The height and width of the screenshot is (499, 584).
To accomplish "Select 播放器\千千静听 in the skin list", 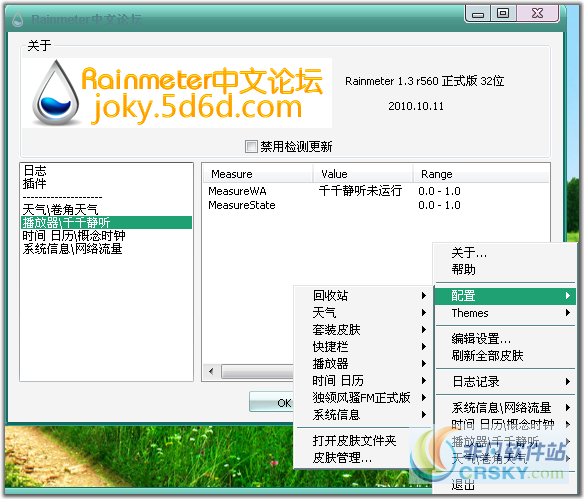I will pos(107,223).
